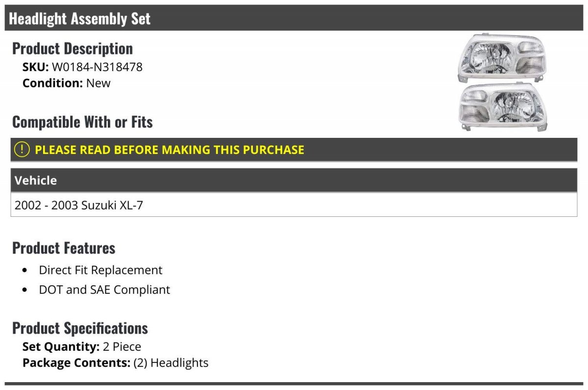Click the Product Specifications heading
This screenshot has height=390, width=588.
[80, 328]
